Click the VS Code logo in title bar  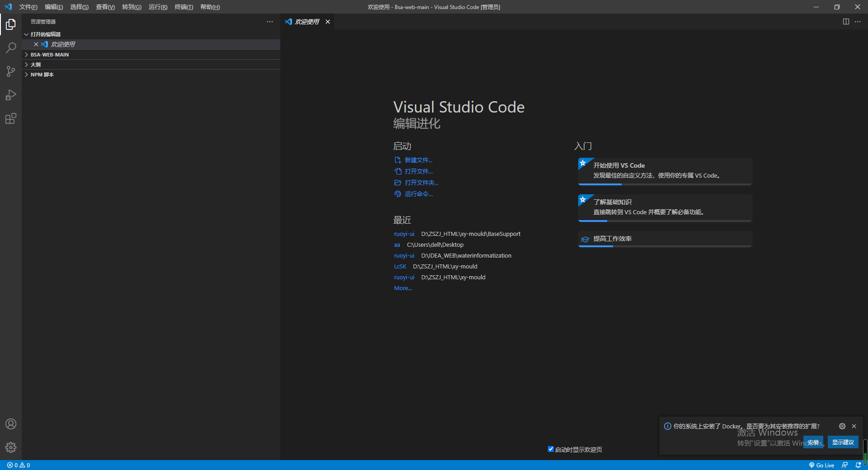[x=8, y=7]
